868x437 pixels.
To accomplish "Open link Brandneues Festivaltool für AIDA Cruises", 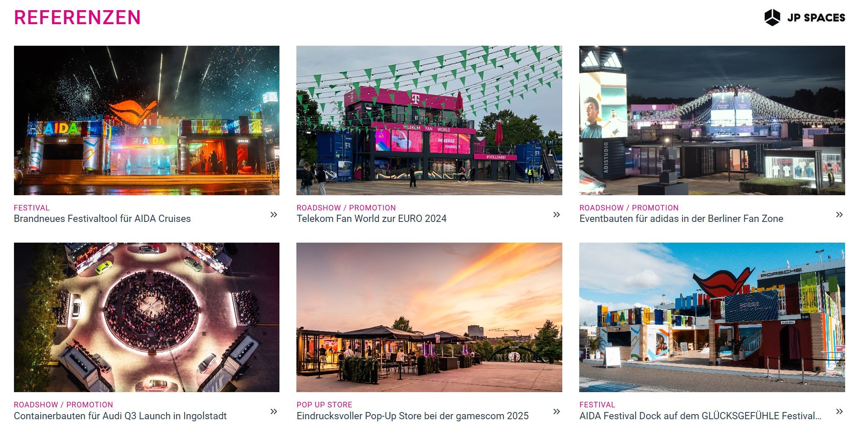I will click(x=102, y=219).
